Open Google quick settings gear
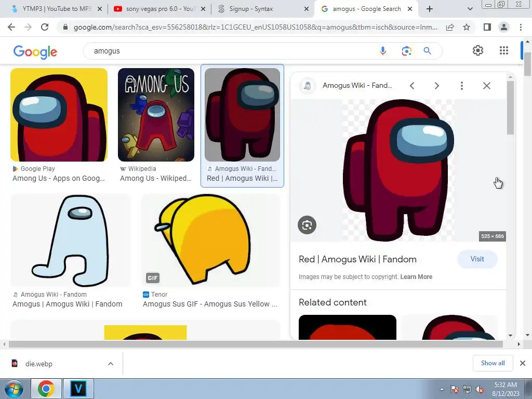 [478, 50]
